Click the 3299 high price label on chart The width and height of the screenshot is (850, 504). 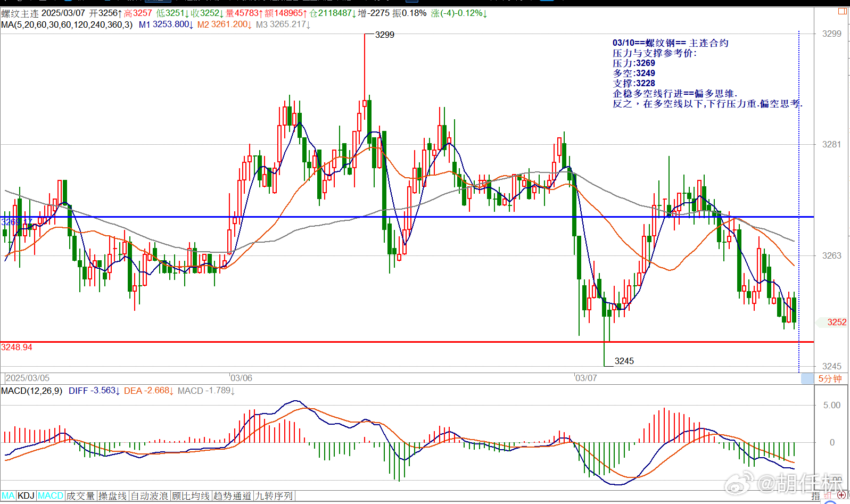tap(385, 35)
